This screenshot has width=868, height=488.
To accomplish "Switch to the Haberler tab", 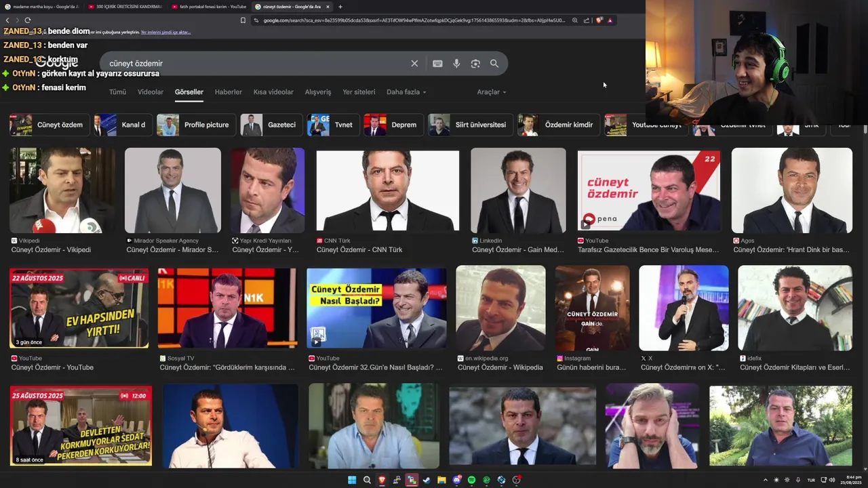I will click(229, 92).
